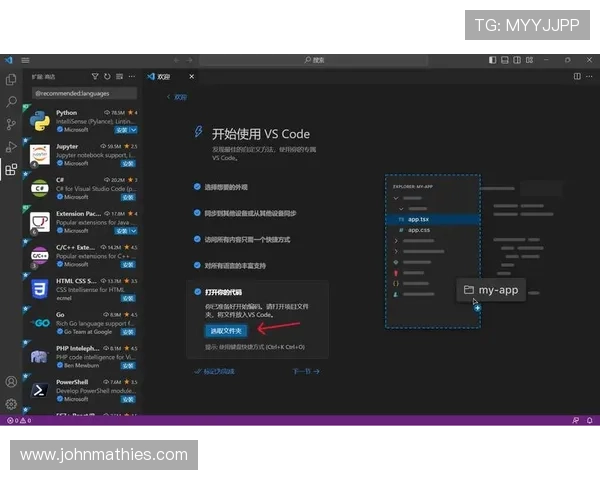The width and height of the screenshot is (600, 480).
Task: Open the Explorer view in activity bar
Action: [x=11, y=79]
